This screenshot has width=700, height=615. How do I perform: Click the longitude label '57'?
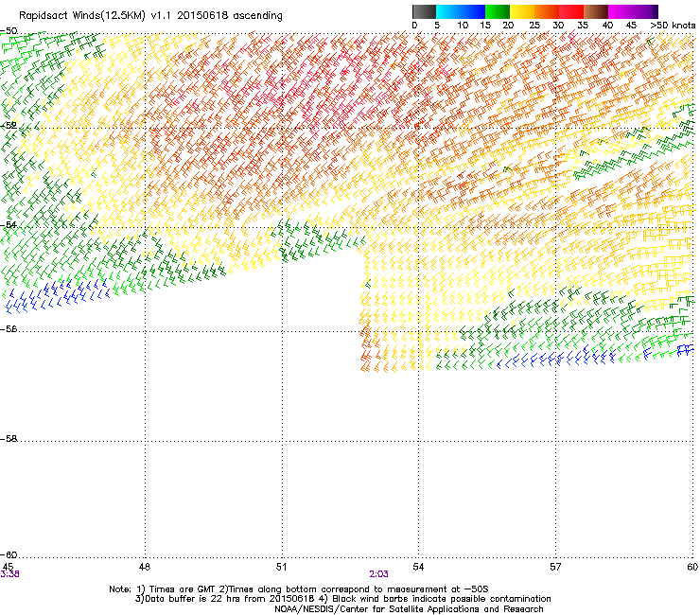(555, 567)
